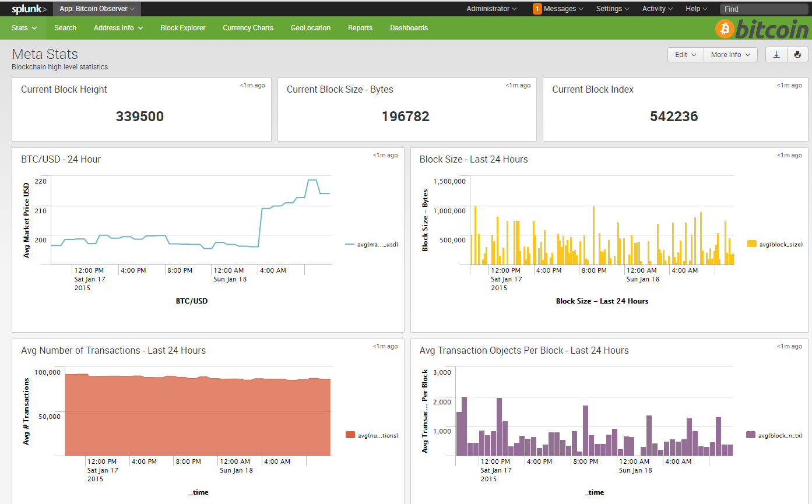812x504 pixels.
Task: Toggle the avg(block_size) legend swatch
Action: click(x=752, y=244)
